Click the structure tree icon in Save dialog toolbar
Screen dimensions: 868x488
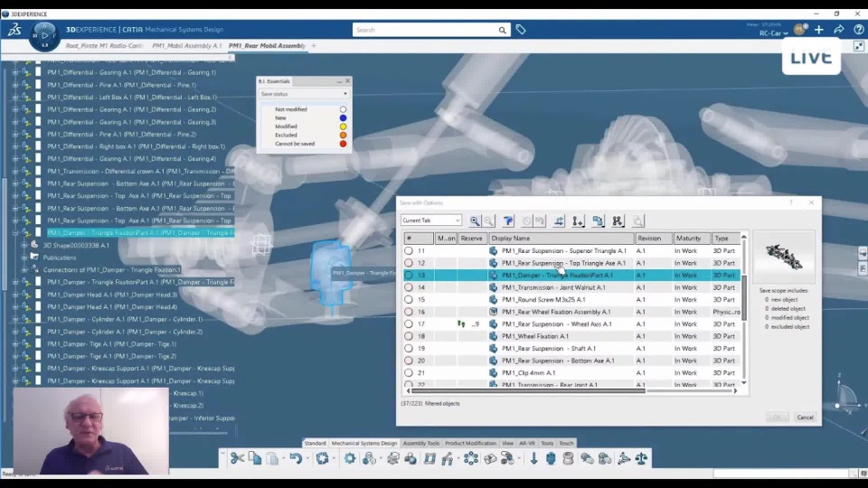click(618, 221)
